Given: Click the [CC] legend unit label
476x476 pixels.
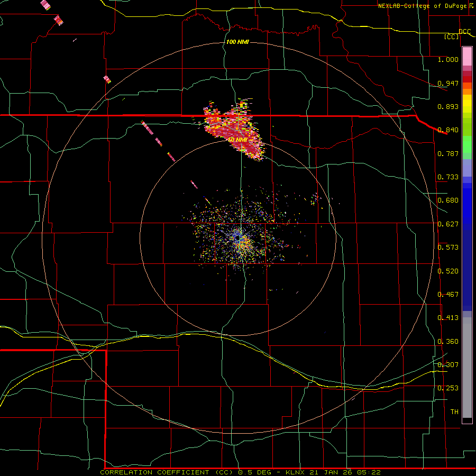Looking at the screenshot, I should [452, 37].
